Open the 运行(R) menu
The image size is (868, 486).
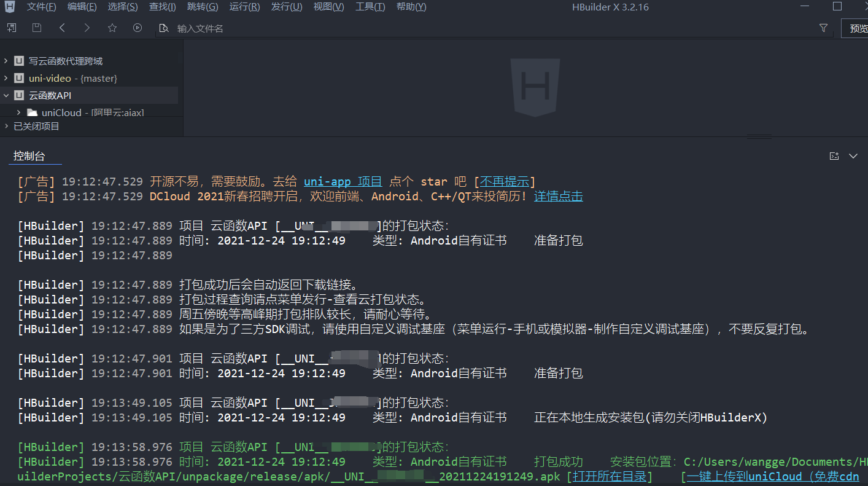244,7
